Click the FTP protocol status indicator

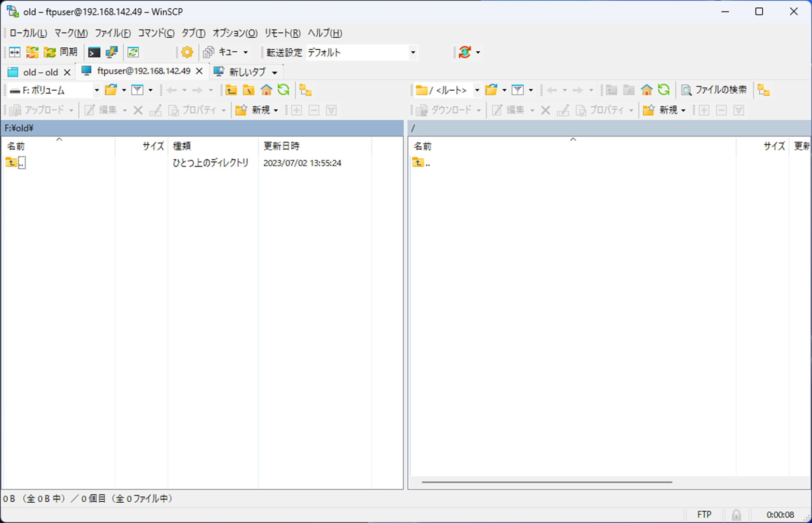click(704, 515)
